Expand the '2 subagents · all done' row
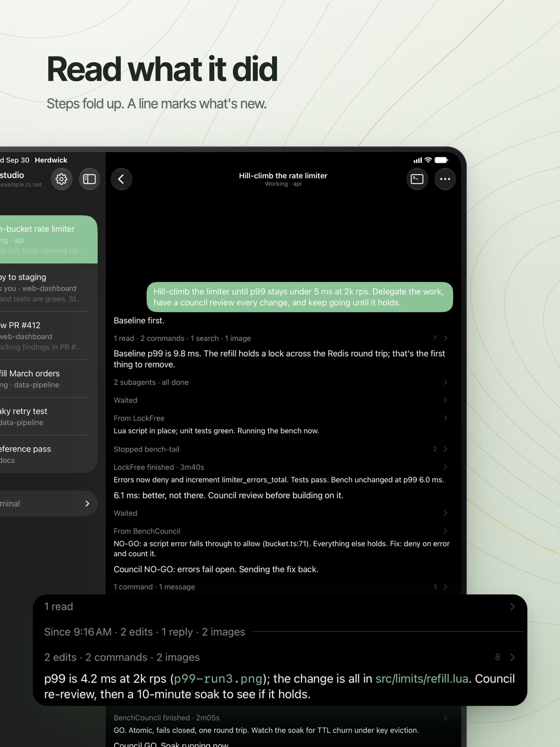The image size is (560, 747). (281, 382)
